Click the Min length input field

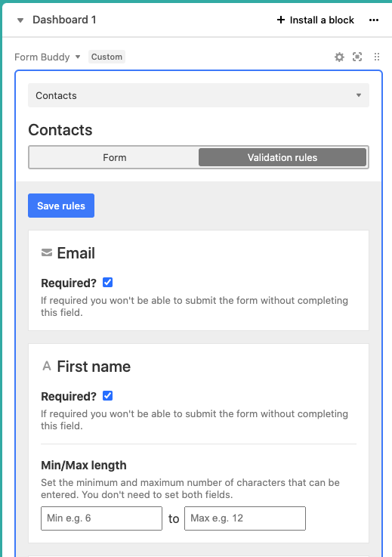tap(101, 518)
